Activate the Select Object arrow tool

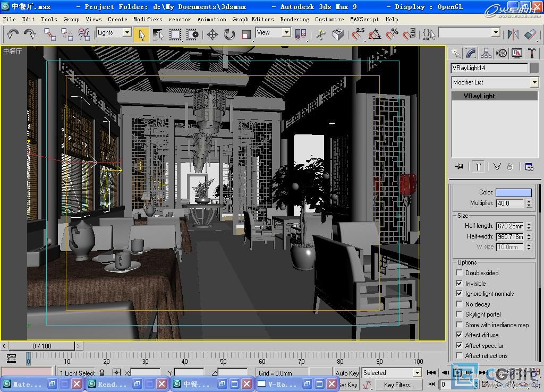[x=141, y=35]
